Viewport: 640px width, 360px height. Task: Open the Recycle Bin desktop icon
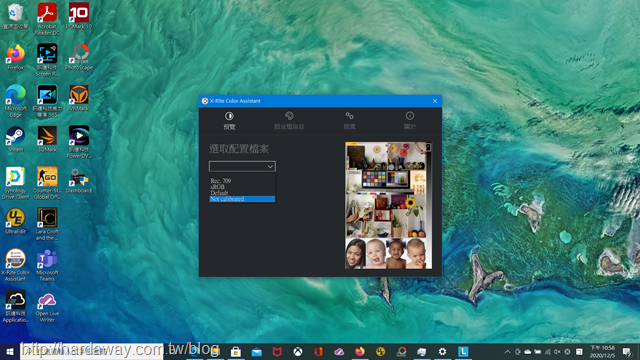click(x=16, y=16)
